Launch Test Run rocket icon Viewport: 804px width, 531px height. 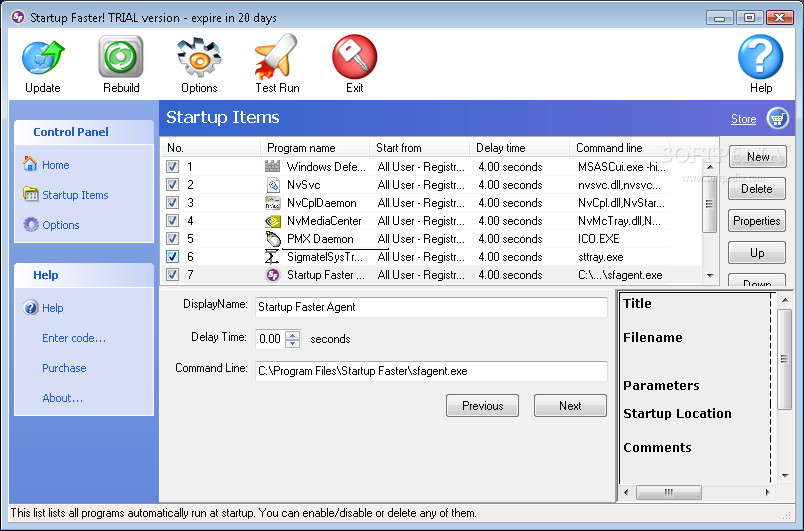click(276, 57)
